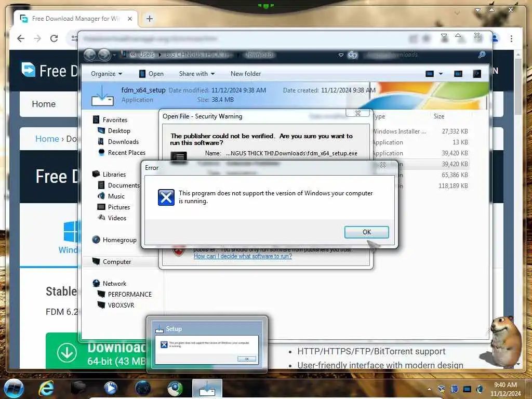Click the FDM Setup taskbar button

[207, 389]
